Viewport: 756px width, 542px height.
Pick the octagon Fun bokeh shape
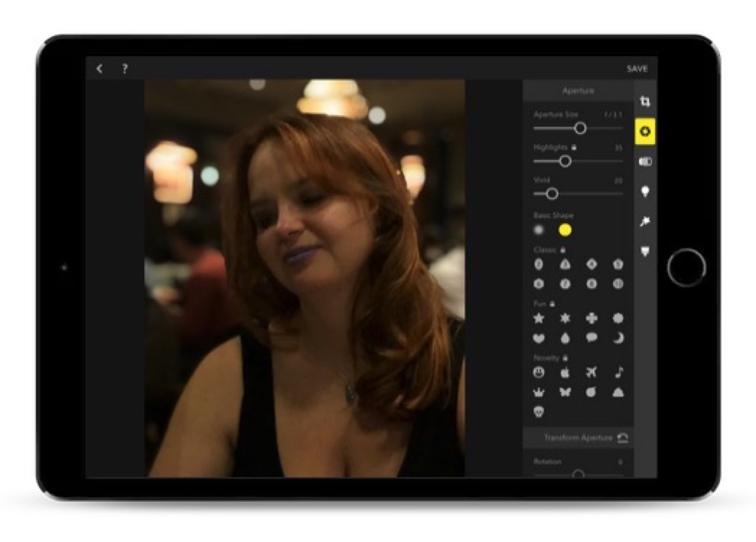pos(618,319)
